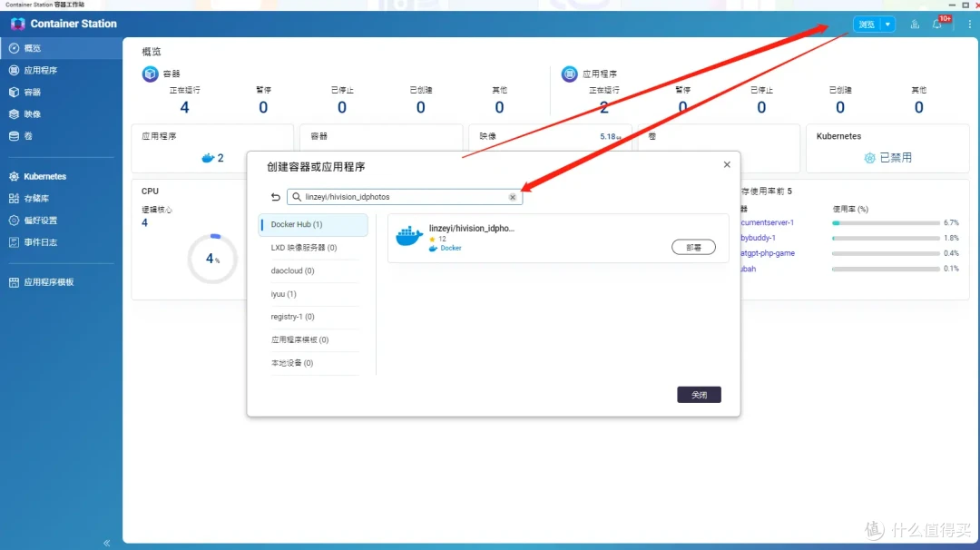Click the back arrow in the dialog
The height and width of the screenshot is (550, 980).
(x=276, y=197)
